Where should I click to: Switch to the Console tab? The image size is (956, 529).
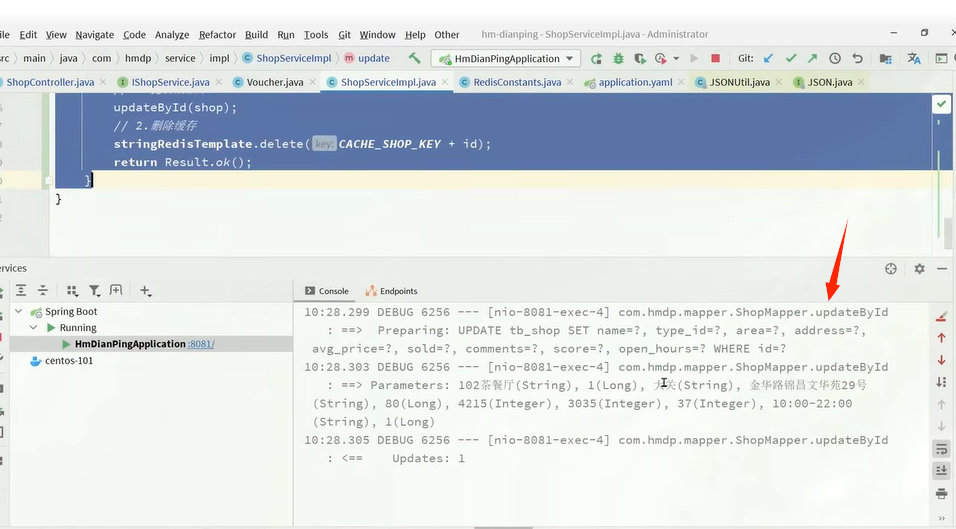327,291
